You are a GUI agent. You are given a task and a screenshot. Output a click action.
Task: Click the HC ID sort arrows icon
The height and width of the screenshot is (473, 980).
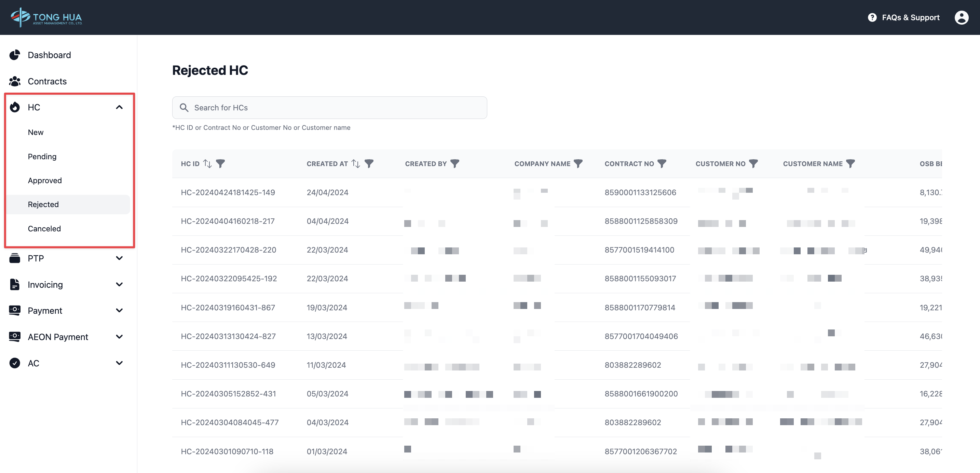207,164
